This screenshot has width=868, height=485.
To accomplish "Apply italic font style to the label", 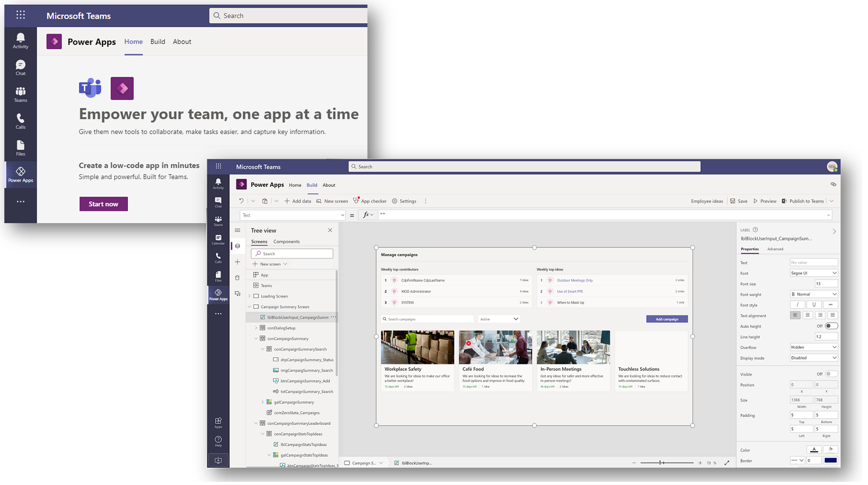I will [x=797, y=304].
